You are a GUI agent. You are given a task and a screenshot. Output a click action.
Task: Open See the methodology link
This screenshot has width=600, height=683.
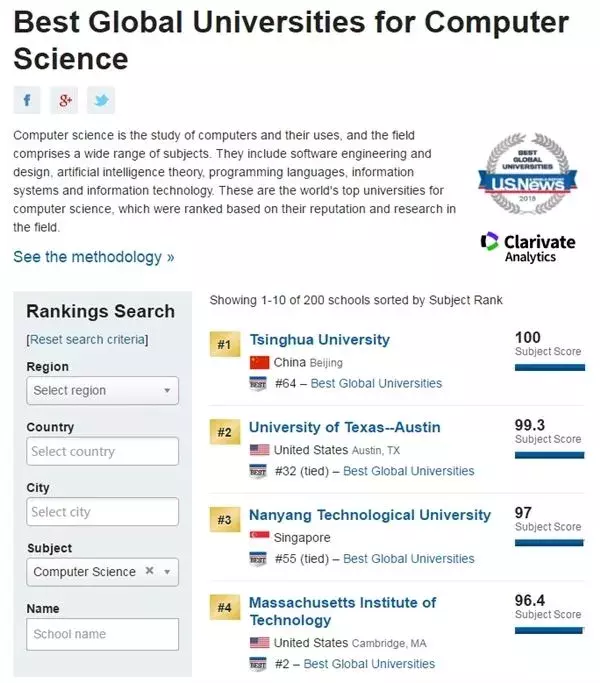click(x=93, y=257)
